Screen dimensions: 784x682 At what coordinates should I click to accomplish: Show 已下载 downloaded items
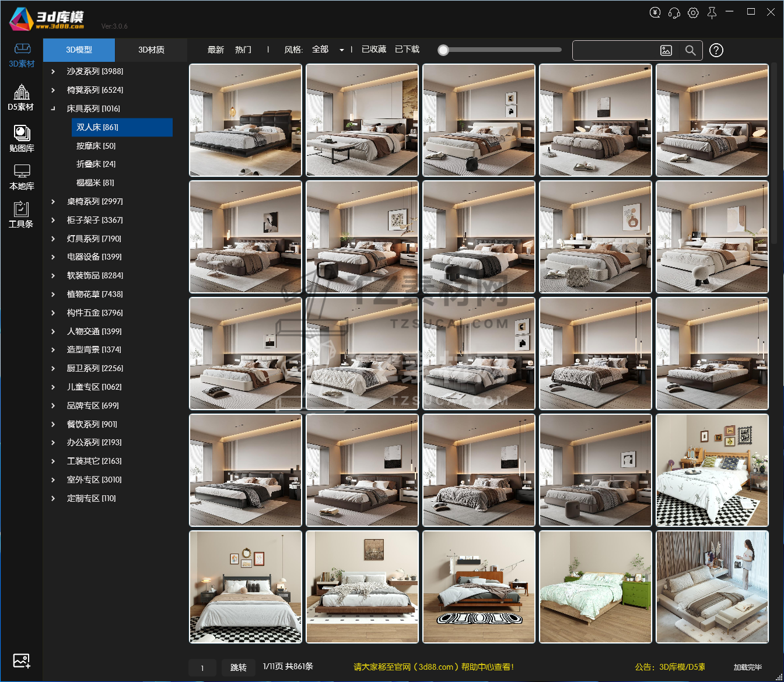407,50
